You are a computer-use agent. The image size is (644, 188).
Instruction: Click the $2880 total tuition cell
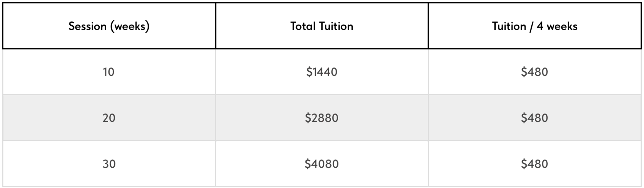click(x=322, y=118)
